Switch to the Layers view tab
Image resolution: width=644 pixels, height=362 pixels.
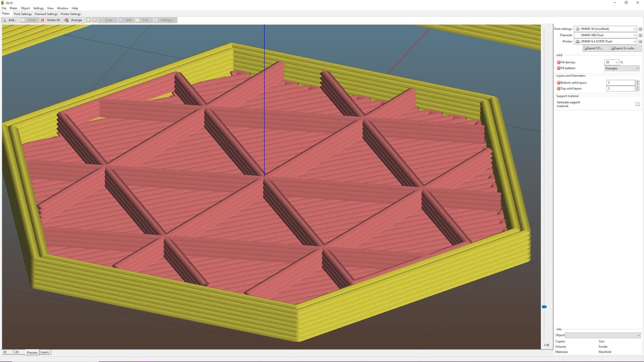coord(45,352)
